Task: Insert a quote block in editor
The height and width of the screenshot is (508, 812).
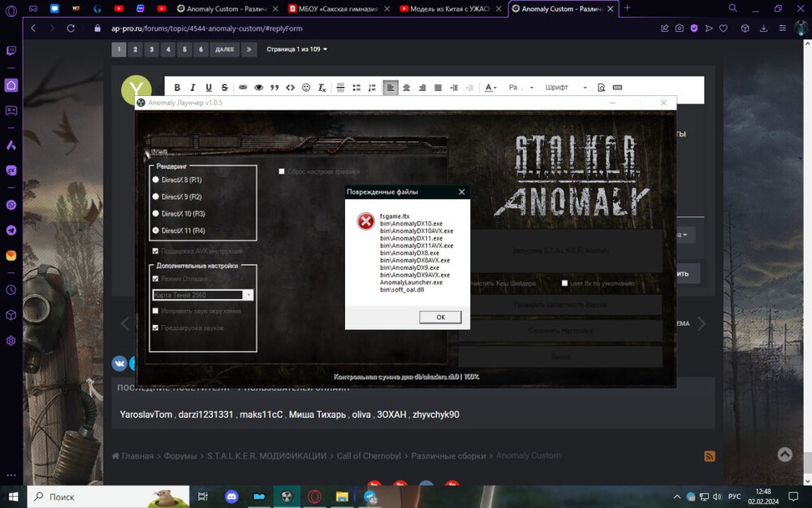Action: coord(274,88)
